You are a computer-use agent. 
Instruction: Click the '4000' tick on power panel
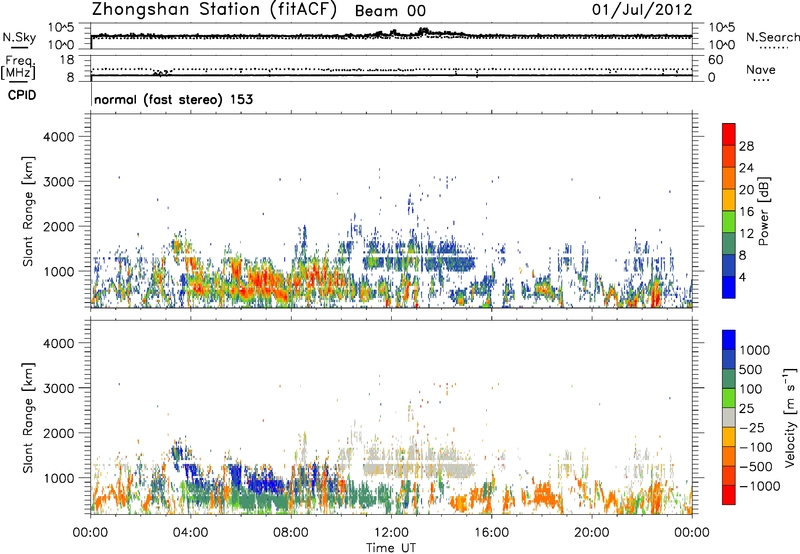58,137
